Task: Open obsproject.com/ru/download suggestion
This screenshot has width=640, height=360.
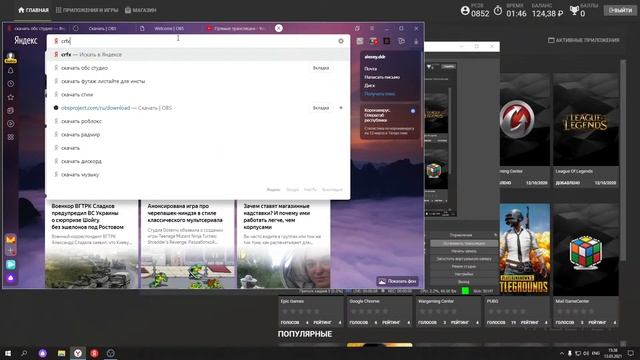Action: click(198, 108)
